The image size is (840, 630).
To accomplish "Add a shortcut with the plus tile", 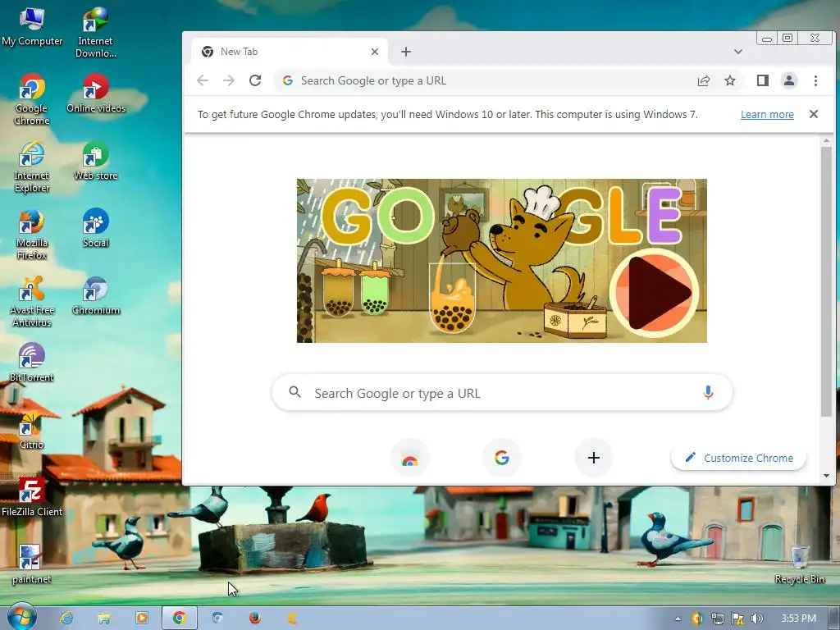I will point(594,458).
